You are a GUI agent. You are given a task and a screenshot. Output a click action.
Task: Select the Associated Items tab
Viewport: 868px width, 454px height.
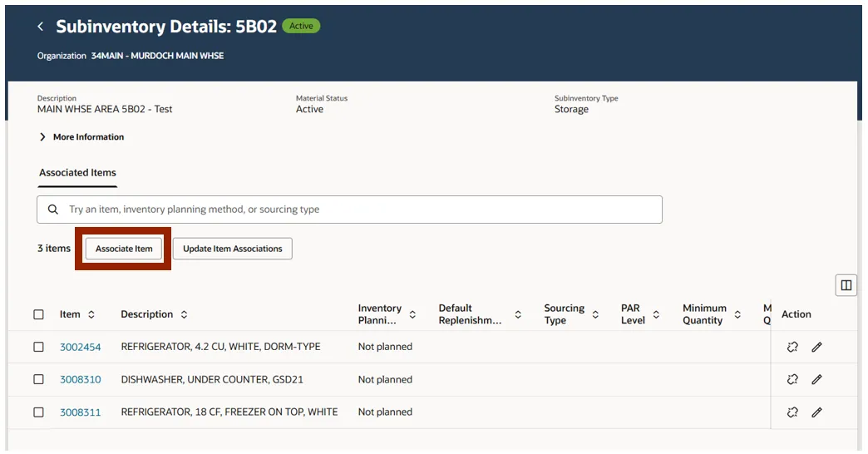pos(77,173)
